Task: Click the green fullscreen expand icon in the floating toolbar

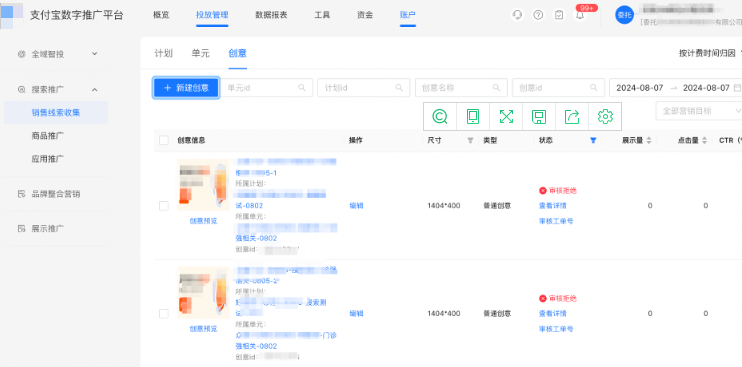Action: [506, 116]
